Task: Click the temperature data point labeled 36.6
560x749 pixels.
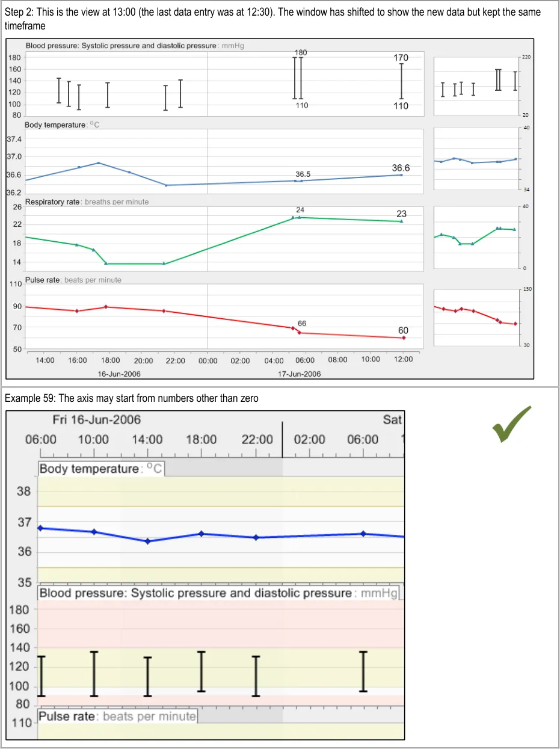Action: [x=401, y=174]
